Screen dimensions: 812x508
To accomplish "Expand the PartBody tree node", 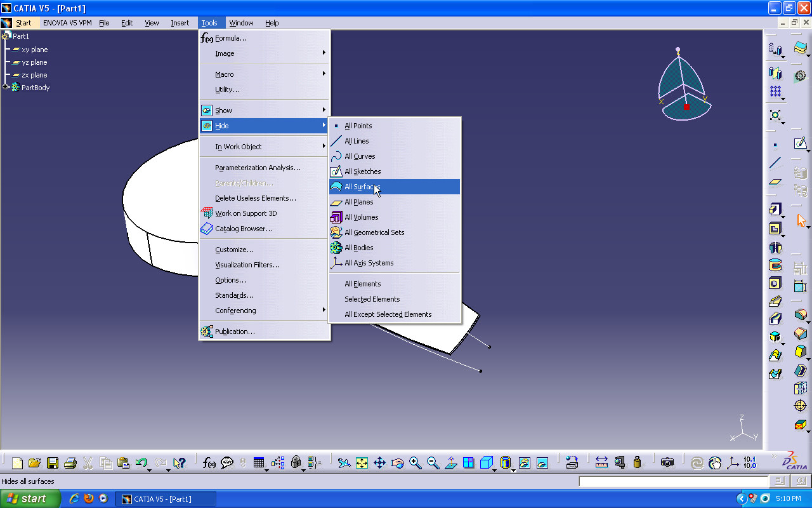I will [x=6, y=87].
